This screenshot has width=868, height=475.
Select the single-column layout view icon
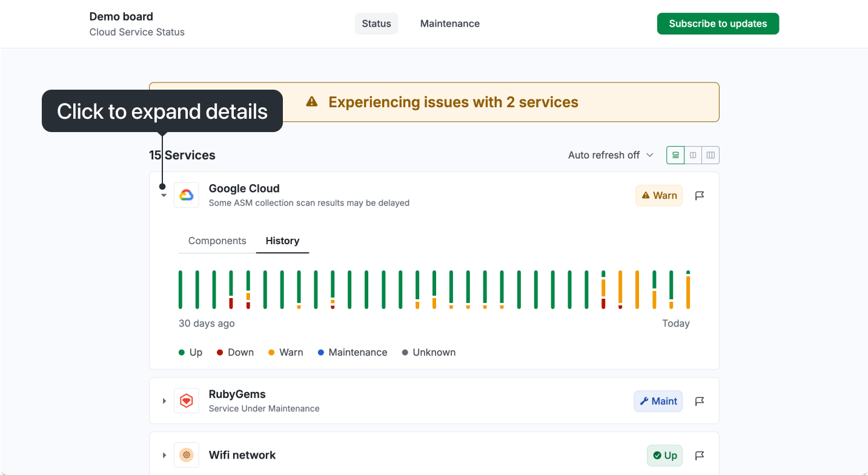click(675, 154)
